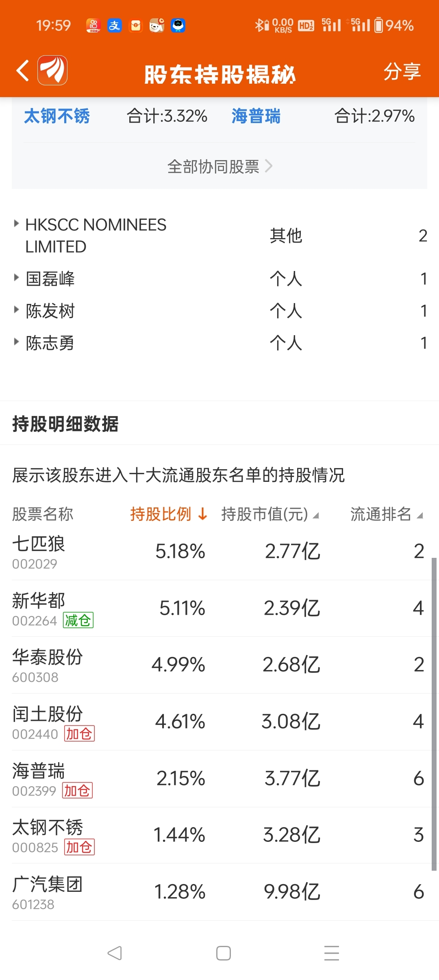
Task: Click the 加仓 tag under 太钢不锈
Action: [x=79, y=847]
